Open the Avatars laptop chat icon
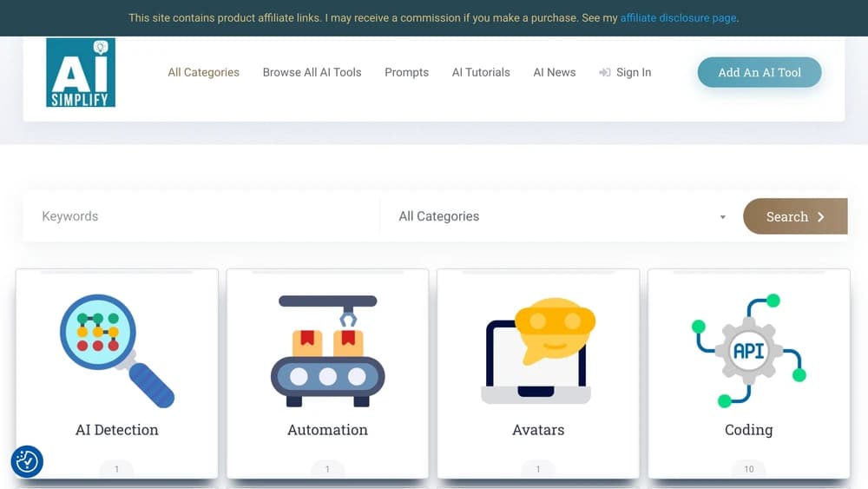Image resolution: width=868 pixels, height=489 pixels. 538,351
